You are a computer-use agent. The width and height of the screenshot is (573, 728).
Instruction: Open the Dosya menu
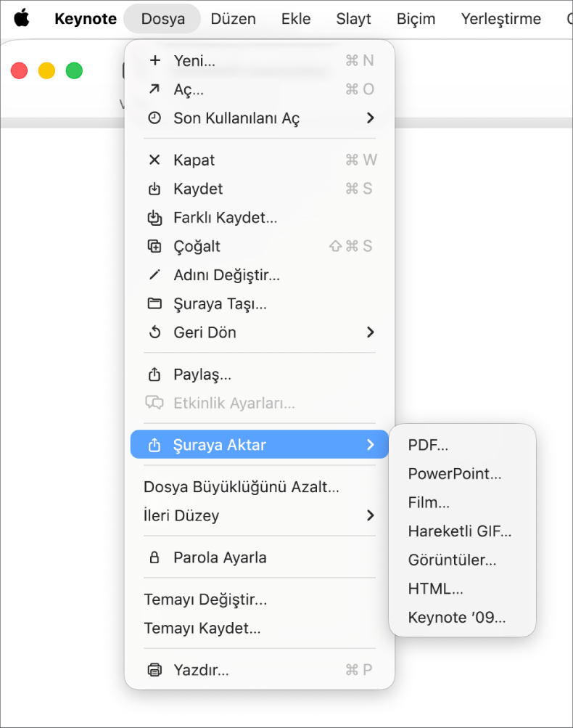tap(163, 19)
